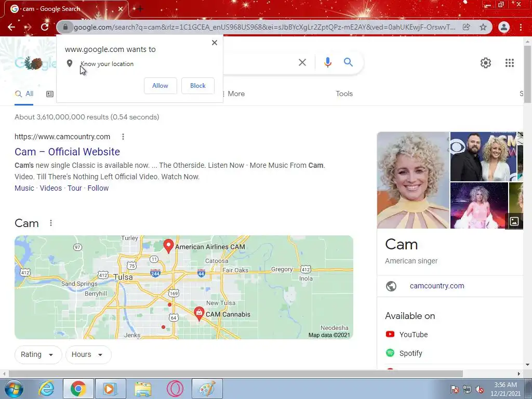The image size is (532, 399).
Task: Open a new tab with the plus button
Action: point(140,9)
